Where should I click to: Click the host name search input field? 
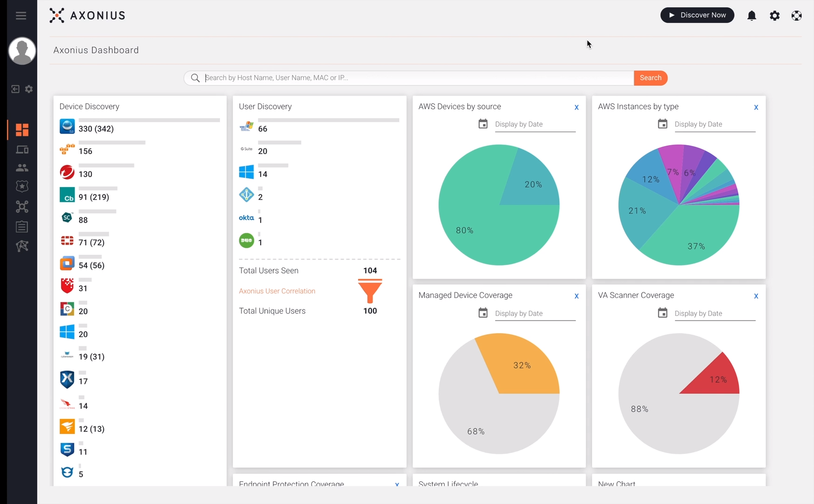click(418, 78)
